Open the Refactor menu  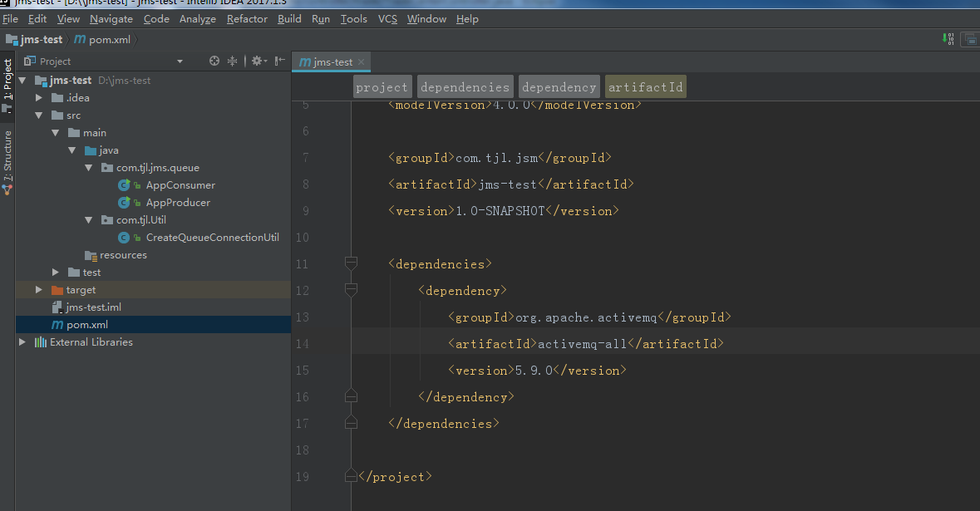(247, 19)
